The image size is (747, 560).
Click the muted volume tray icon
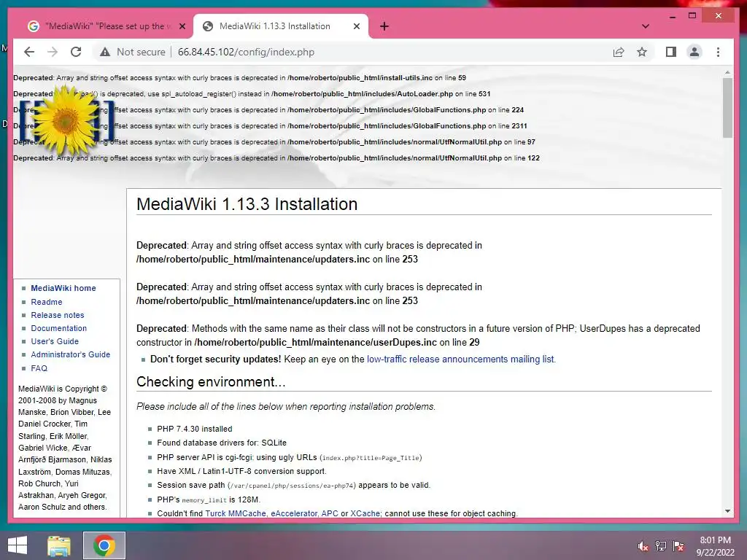[643, 546]
